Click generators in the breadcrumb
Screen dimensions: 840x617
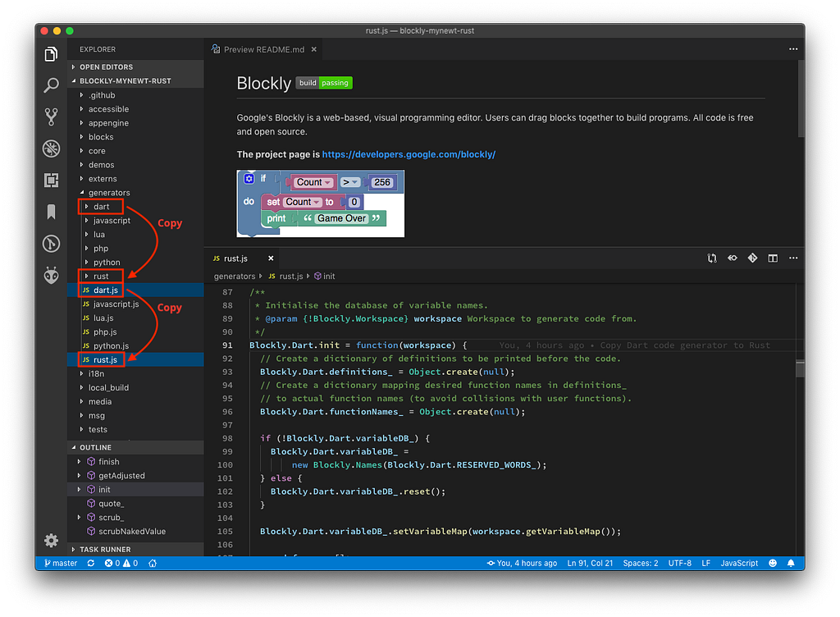pos(235,277)
